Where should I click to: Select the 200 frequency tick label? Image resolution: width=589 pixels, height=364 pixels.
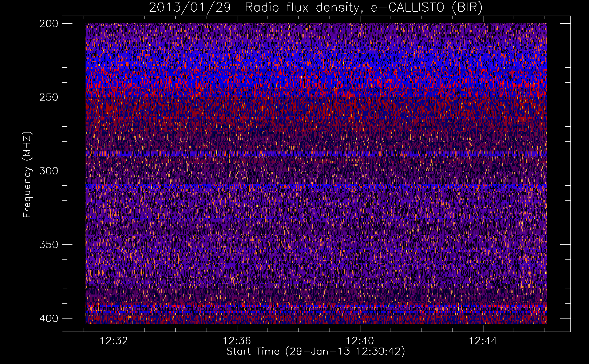click(48, 24)
